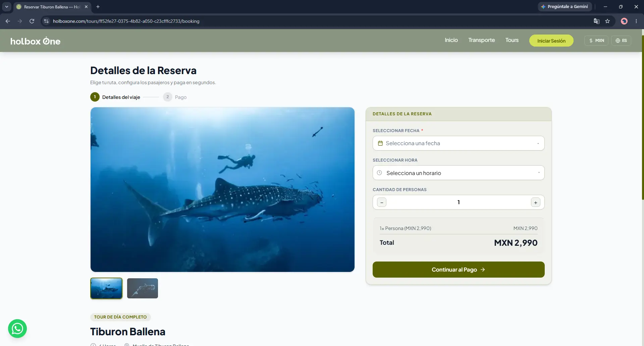Viewport: 644px width, 346px height.
Task: Click the browser back arrow
Action: pyautogui.click(x=8, y=21)
